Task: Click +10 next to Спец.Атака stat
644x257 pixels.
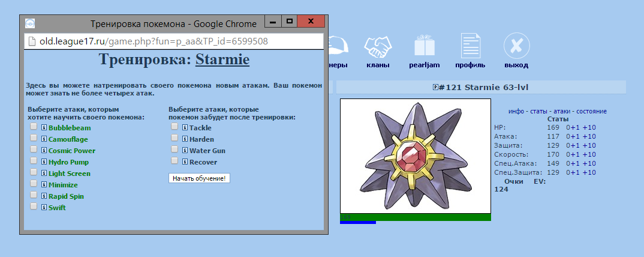Action: point(589,164)
